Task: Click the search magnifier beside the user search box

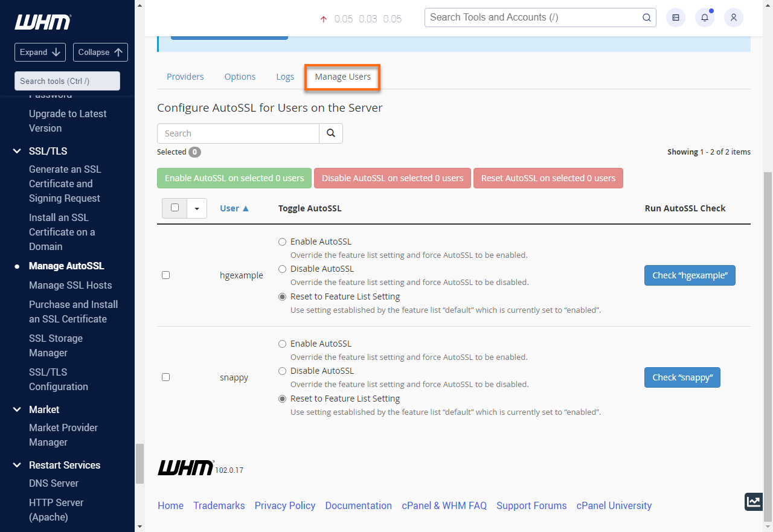Action: point(331,133)
